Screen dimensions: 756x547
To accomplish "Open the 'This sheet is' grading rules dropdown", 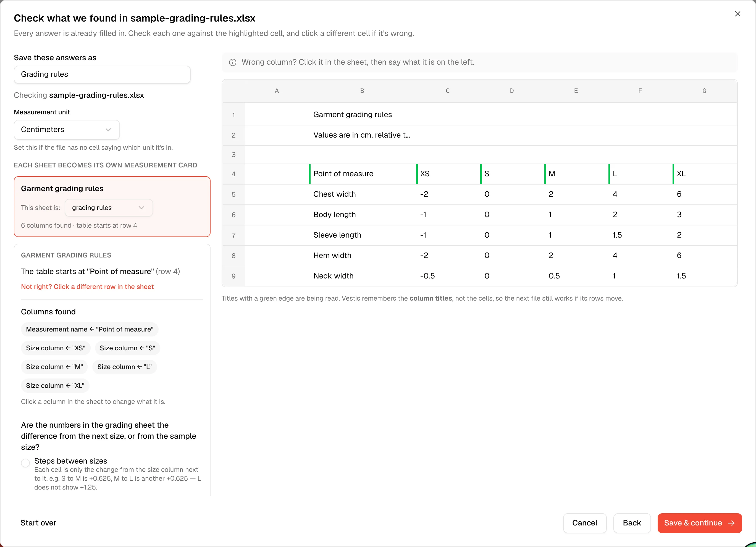I will pos(109,208).
